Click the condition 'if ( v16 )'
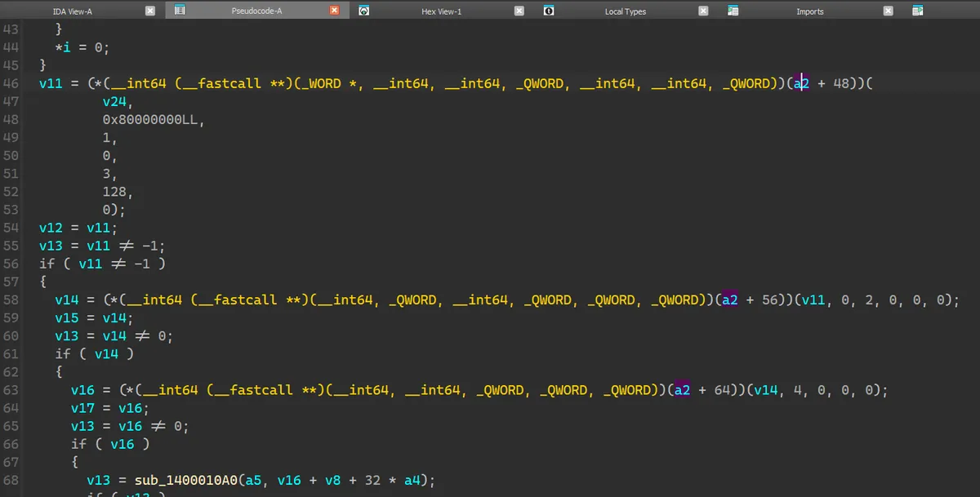 (x=110, y=444)
